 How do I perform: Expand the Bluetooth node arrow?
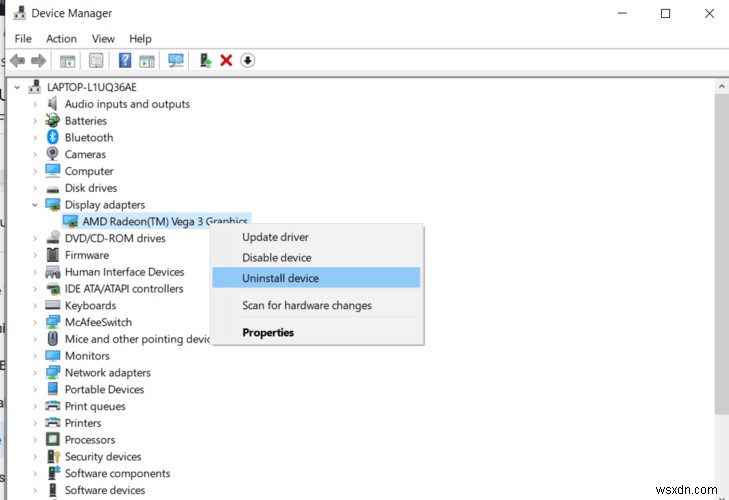coord(35,138)
